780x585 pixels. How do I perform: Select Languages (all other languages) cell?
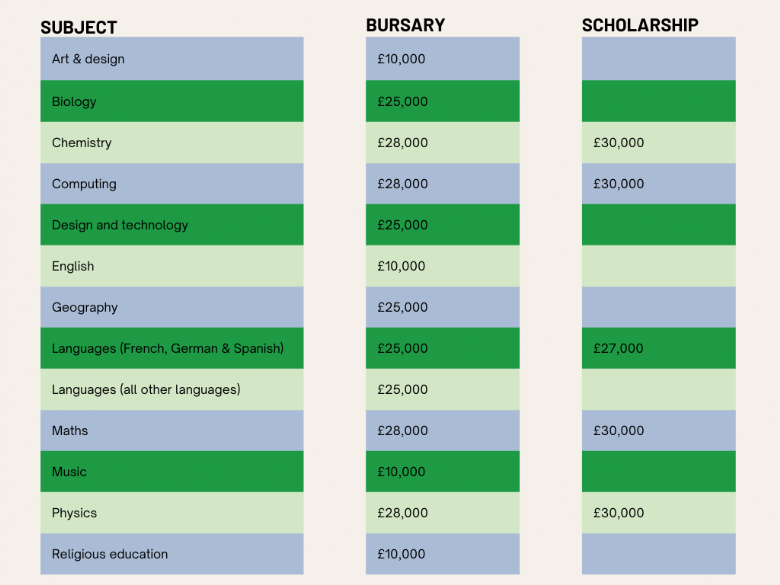click(x=172, y=390)
